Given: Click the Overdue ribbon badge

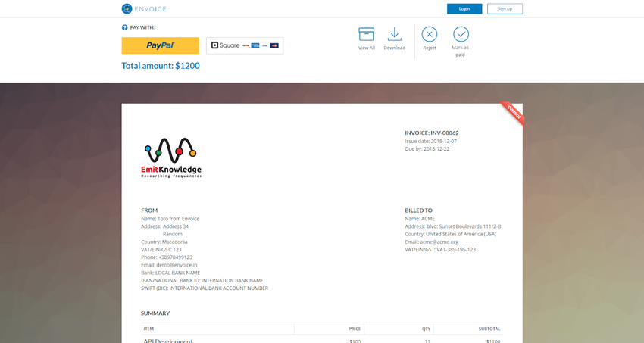Looking at the screenshot, I should point(513,113).
